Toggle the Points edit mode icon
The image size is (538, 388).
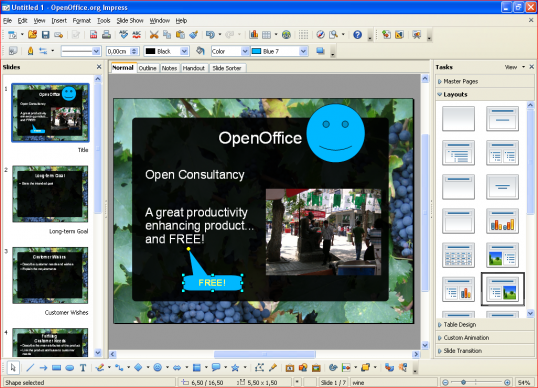259,368
